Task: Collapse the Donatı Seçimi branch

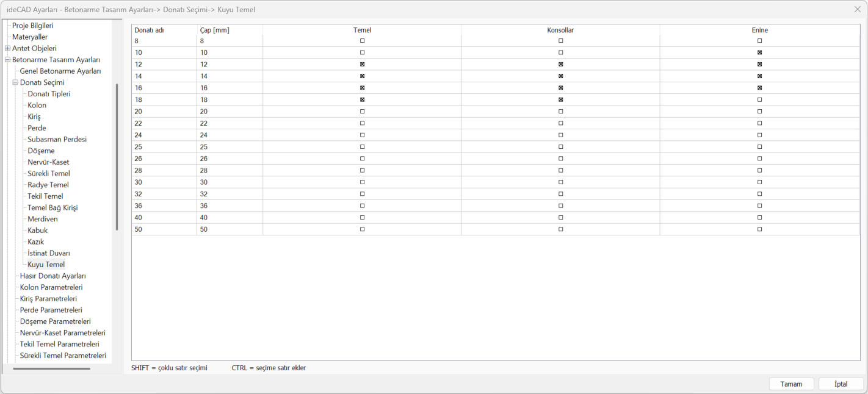Action: click(x=15, y=82)
